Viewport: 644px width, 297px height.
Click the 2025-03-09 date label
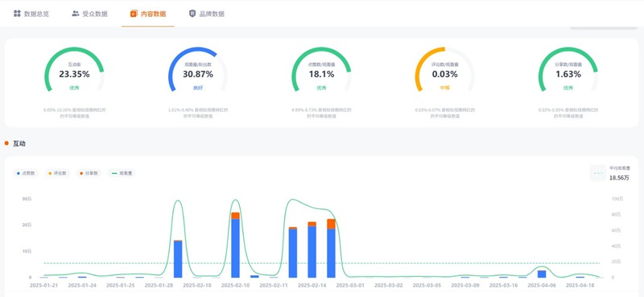[465, 285]
